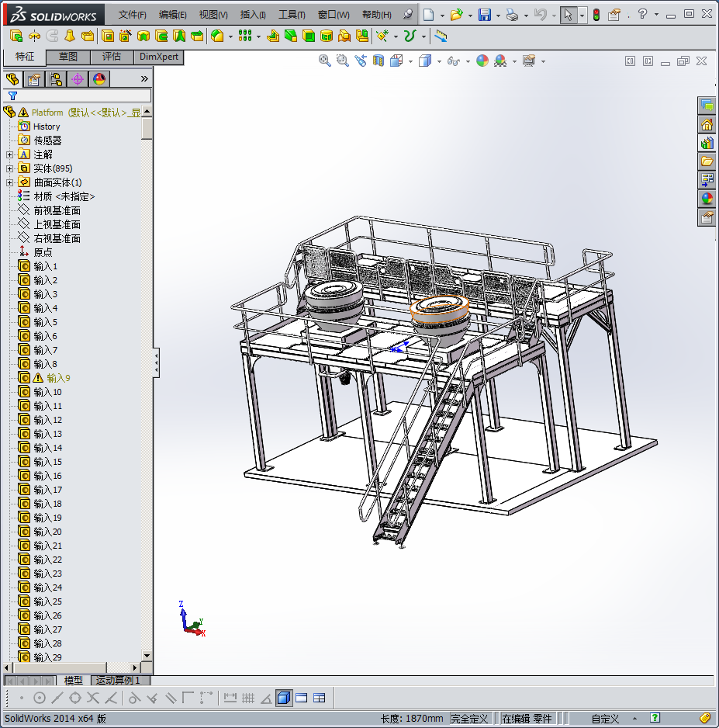Open the display style cube dropdown arrow
Viewport: 719px width, 728px height.
coord(438,61)
